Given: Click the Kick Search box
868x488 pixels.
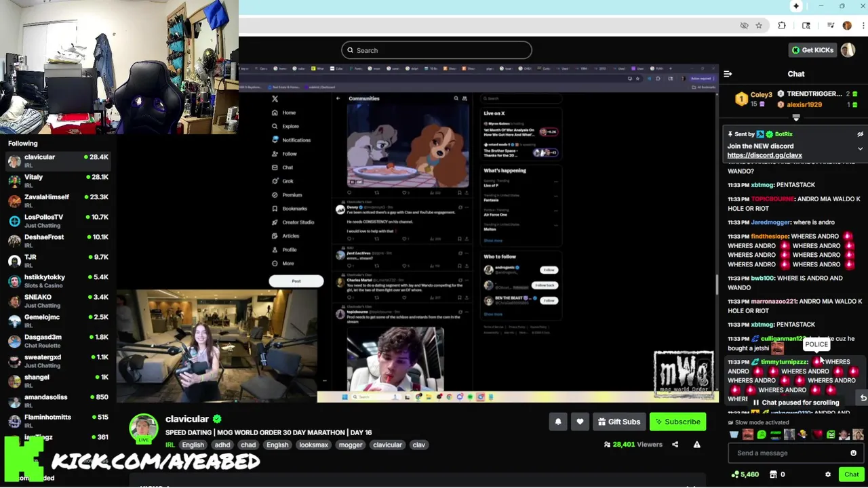Looking at the screenshot, I should coord(437,50).
